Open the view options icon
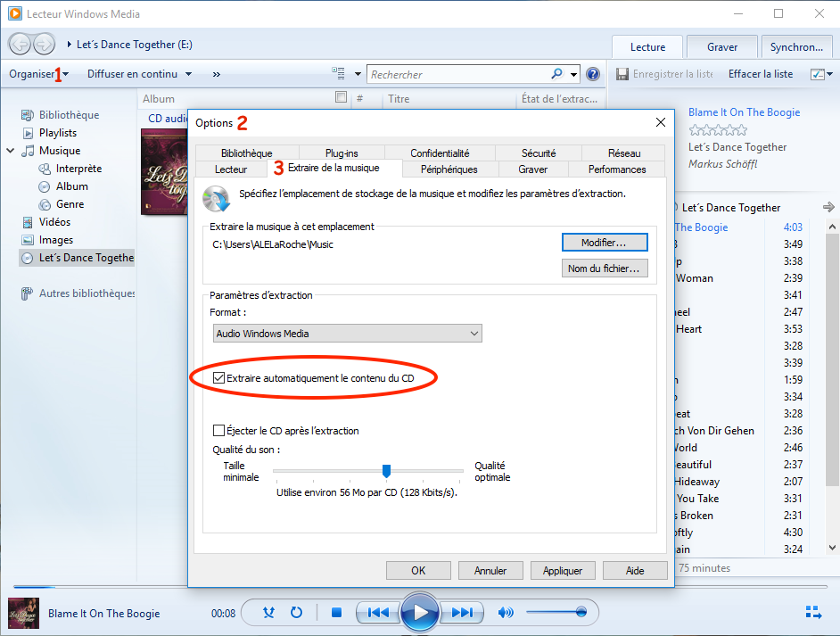 coord(338,73)
